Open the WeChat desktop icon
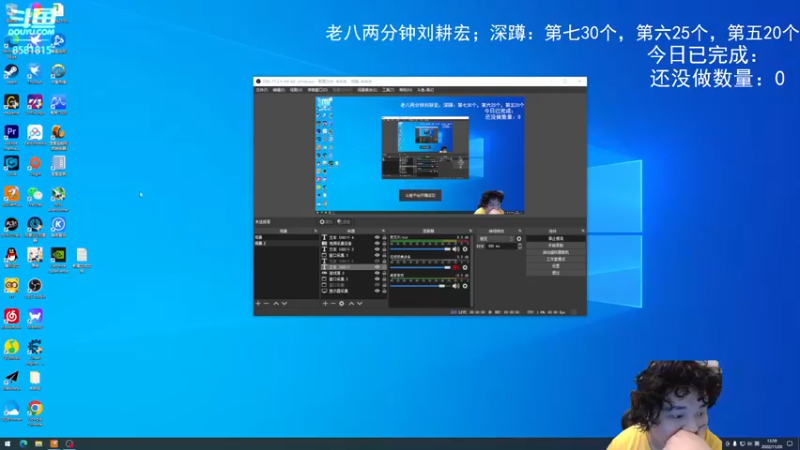Viewport: 800px width, 450px height. coord(35,195)
